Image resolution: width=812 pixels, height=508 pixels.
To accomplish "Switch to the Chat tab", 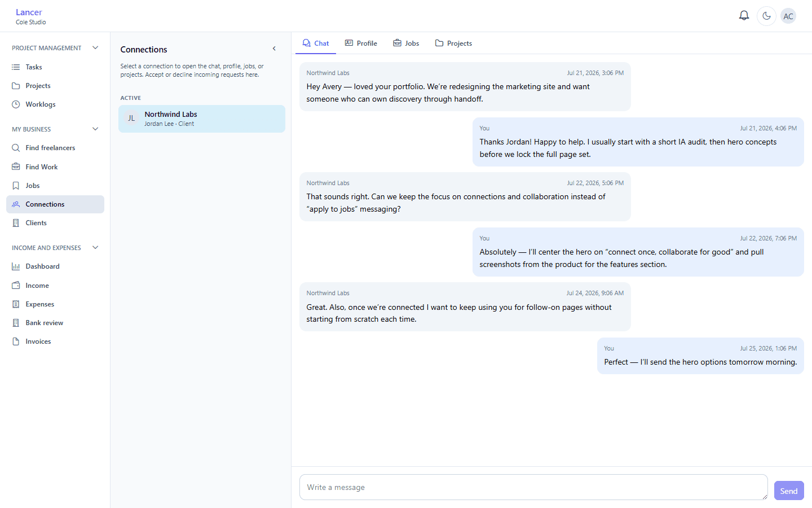I will point(316,43).
